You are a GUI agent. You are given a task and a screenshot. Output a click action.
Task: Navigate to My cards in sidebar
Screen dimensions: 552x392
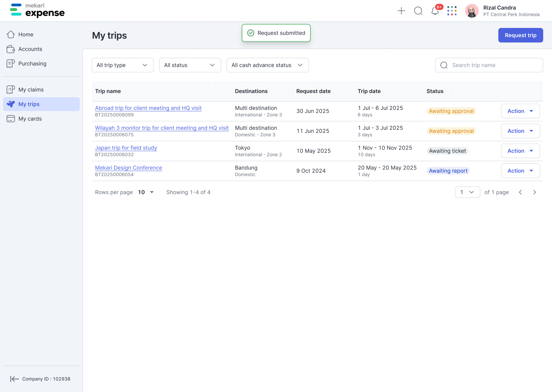click(x=30, y=119)
